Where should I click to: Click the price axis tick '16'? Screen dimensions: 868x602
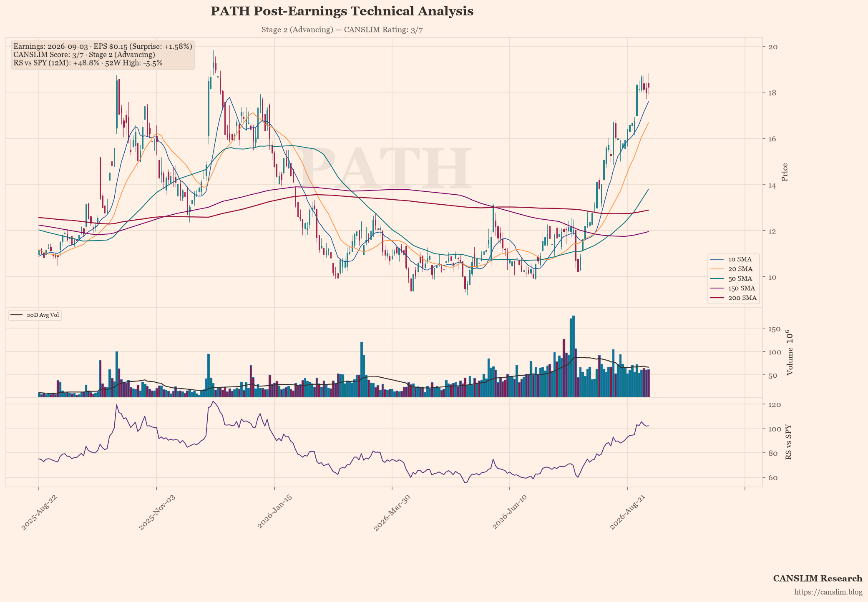(772, 139)
